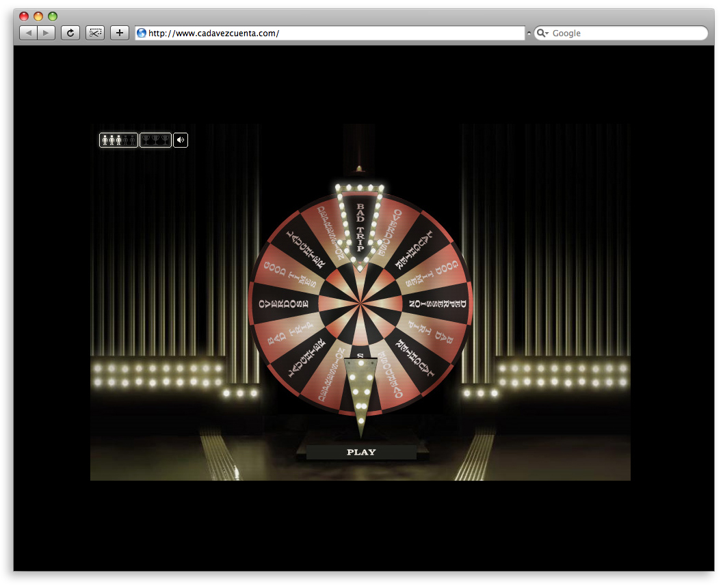
Task: Add a bookmark with the plus button
Action: click(x=120, y=33)
